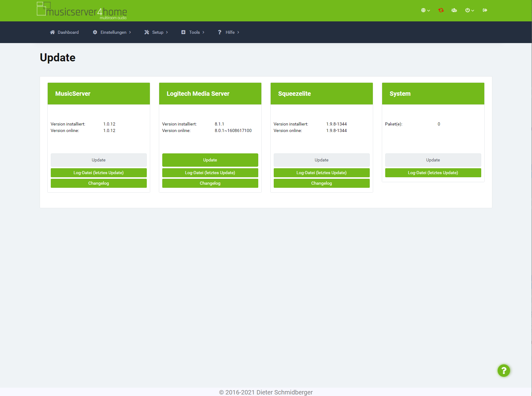
Task: Open the user management icon
Action: pyautogui.click(x=454, y=10)
